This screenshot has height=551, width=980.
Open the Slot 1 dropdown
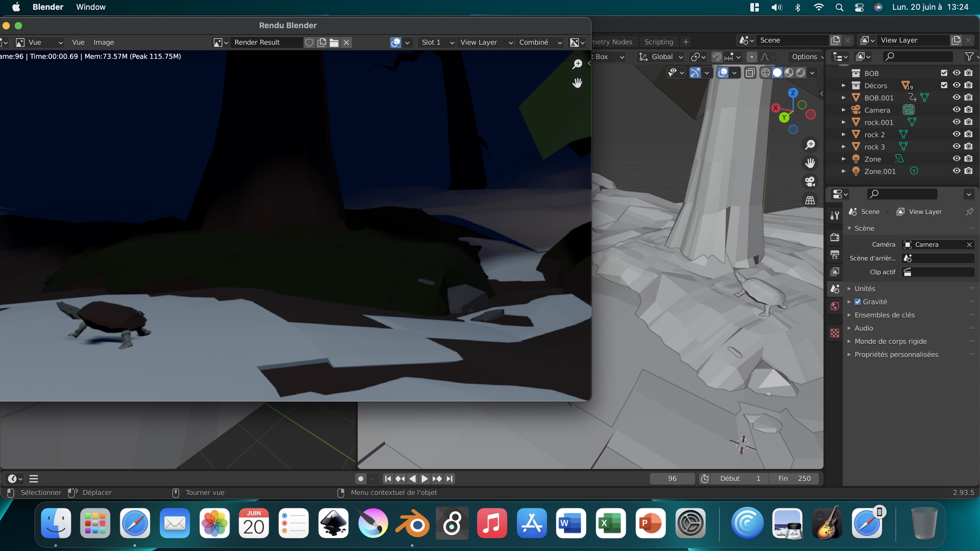437,42
